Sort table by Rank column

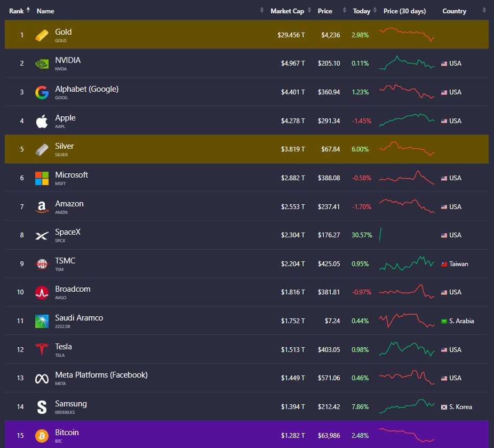point(20,11)
